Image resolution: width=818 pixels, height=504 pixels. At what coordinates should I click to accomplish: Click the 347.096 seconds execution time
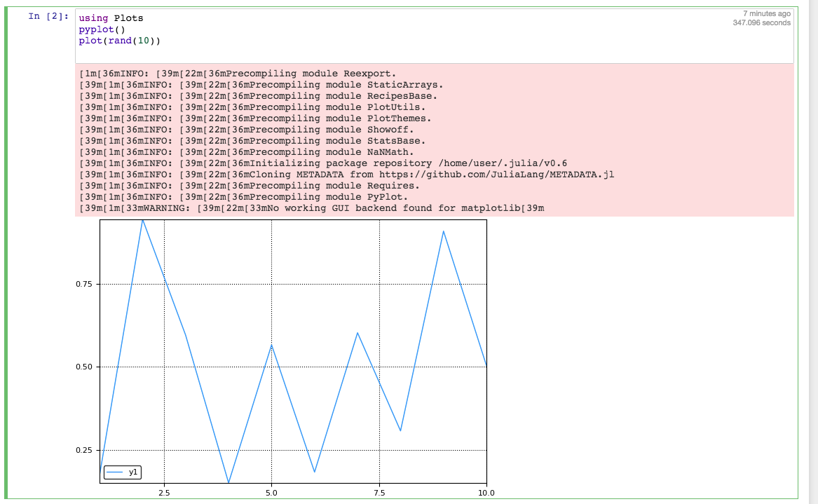point(763,22)
